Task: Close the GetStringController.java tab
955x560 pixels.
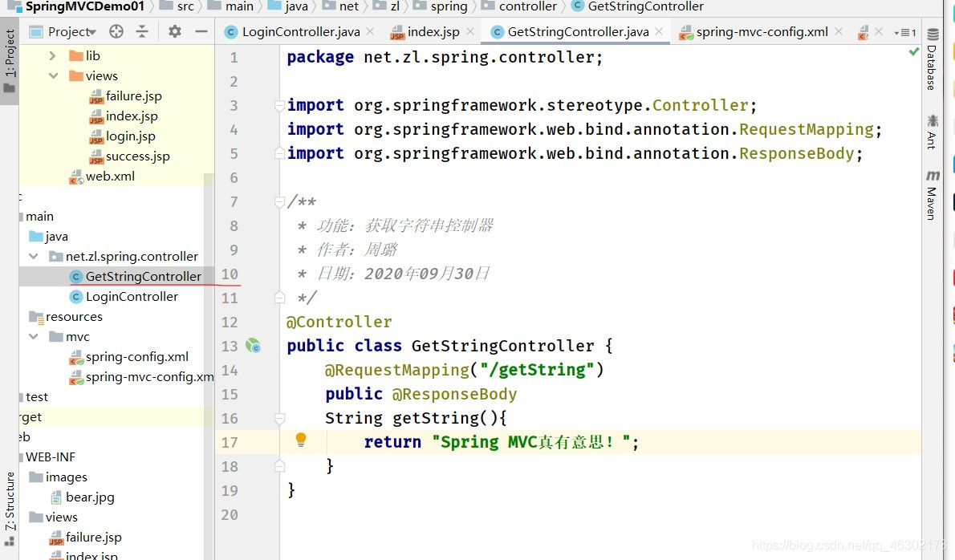Action: [x=659, y=31]
